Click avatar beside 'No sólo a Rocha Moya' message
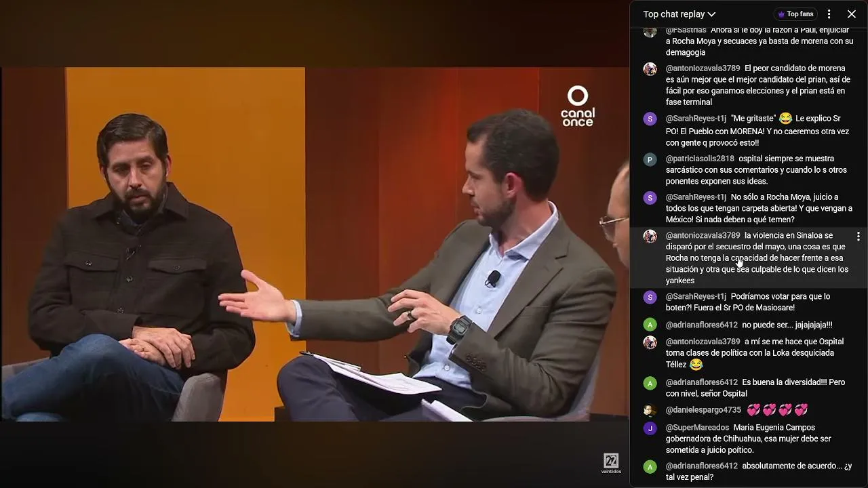Screen dimensions: 868x488 tap(650, 198)
